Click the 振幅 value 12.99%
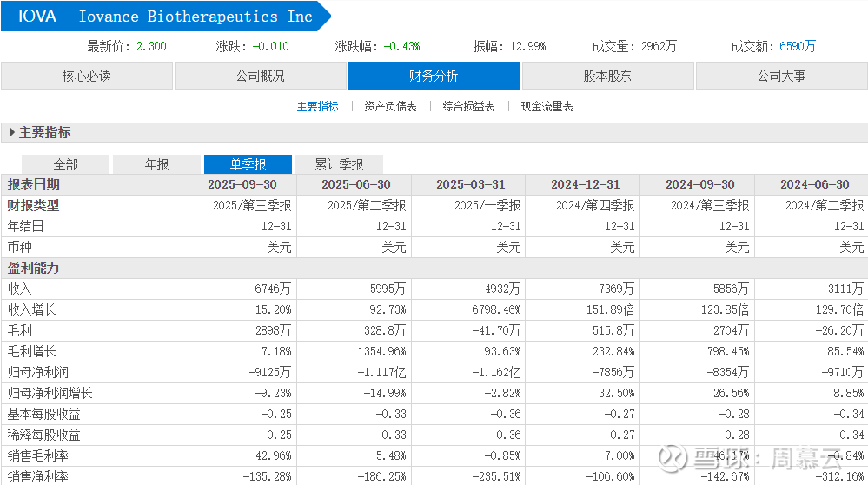This screenshot has height=485, width=868. [527, 47]
